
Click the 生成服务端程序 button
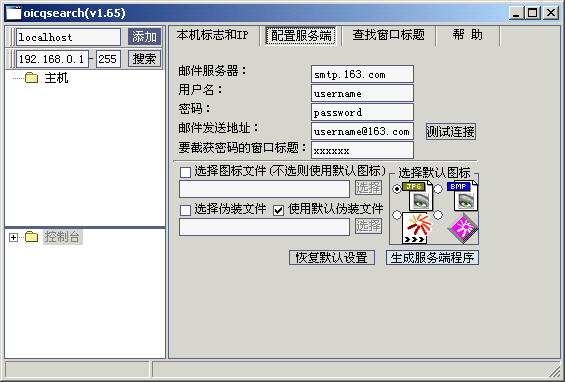432,258
